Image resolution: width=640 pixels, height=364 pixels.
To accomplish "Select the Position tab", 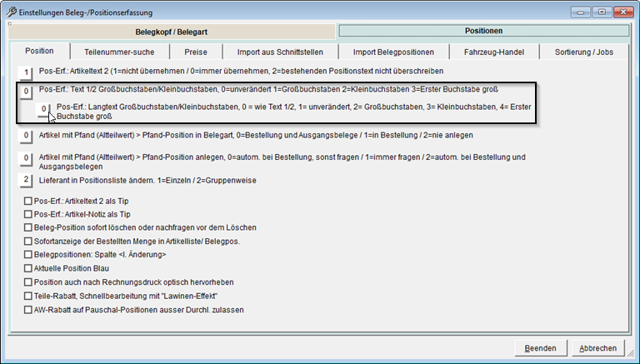I will (x=40, y=51).
